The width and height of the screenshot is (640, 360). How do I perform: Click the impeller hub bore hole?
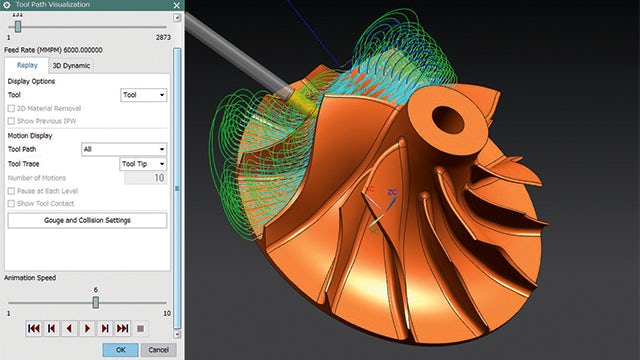[448, 120]
